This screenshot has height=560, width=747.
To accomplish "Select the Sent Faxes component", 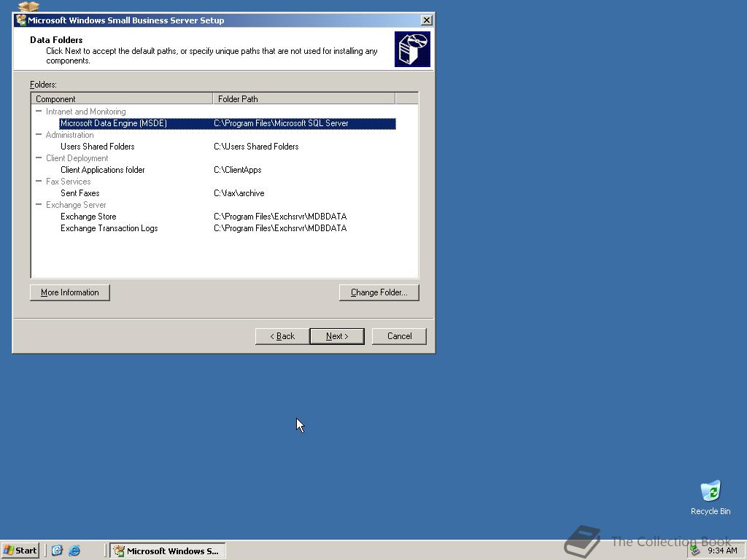I will (80, 193).
